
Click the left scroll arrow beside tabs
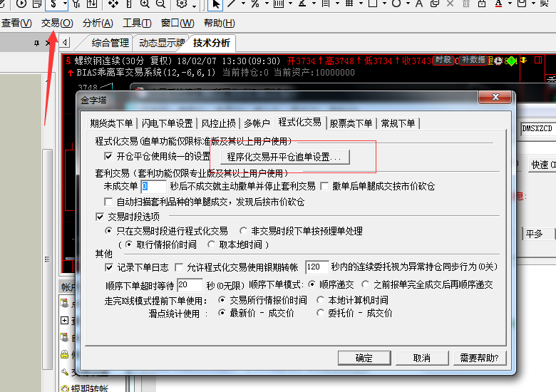[65, 43]
